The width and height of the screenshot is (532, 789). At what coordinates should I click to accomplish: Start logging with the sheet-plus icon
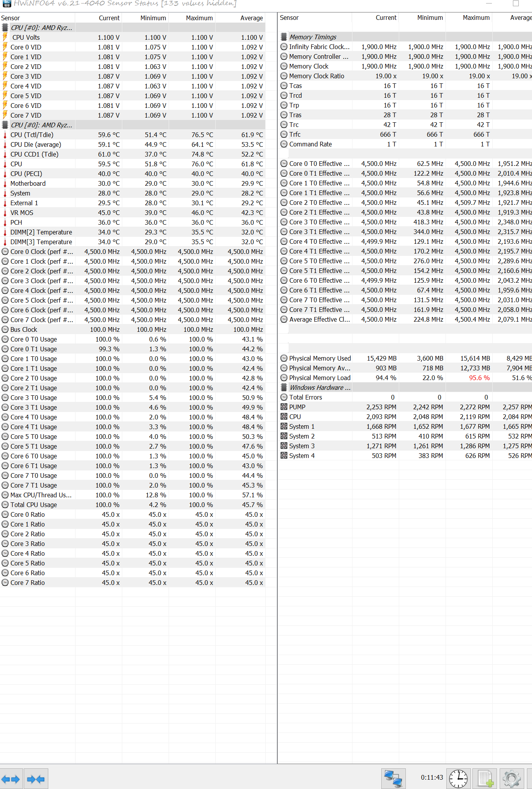pos(485,778)
